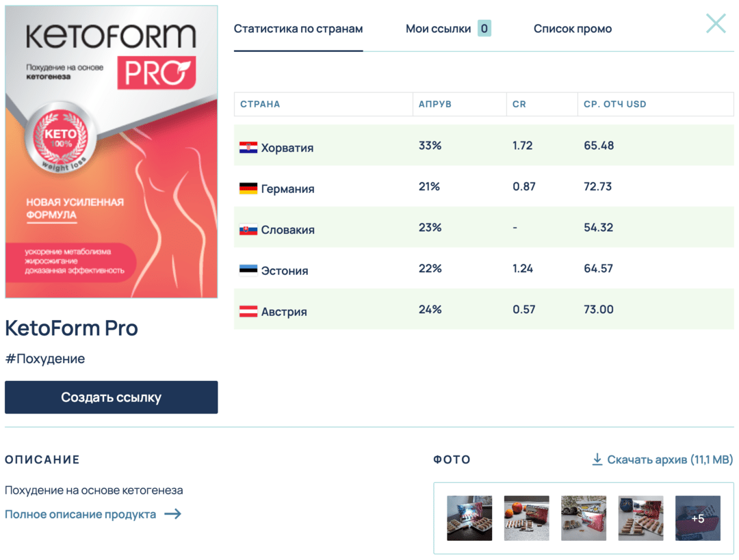Click the Создать ссылку button

click(x=112, y=397)
